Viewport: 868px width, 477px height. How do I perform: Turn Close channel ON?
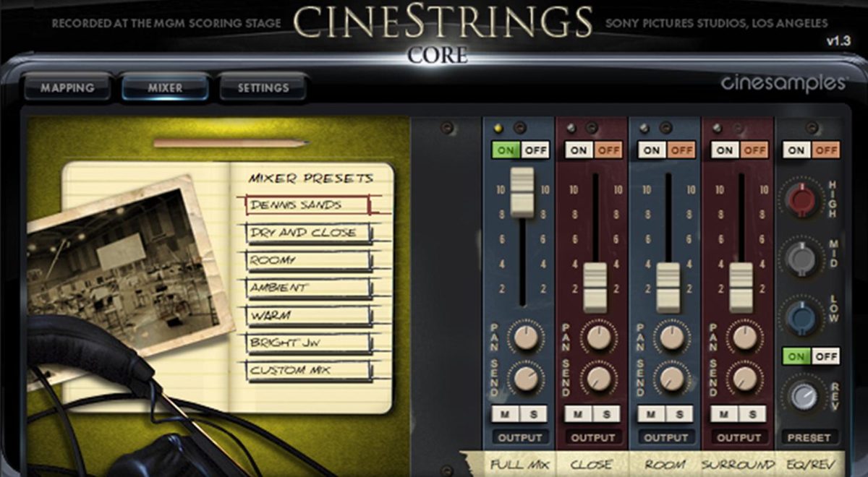579,150
